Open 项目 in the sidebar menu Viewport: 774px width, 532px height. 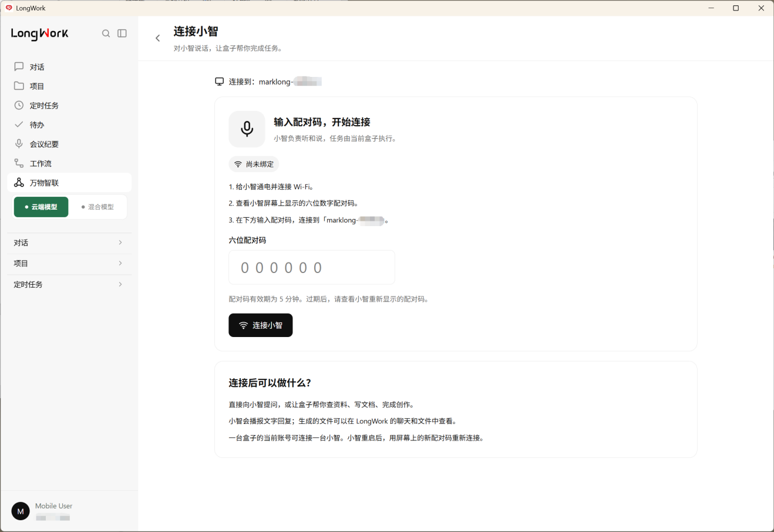coord(69,86)
